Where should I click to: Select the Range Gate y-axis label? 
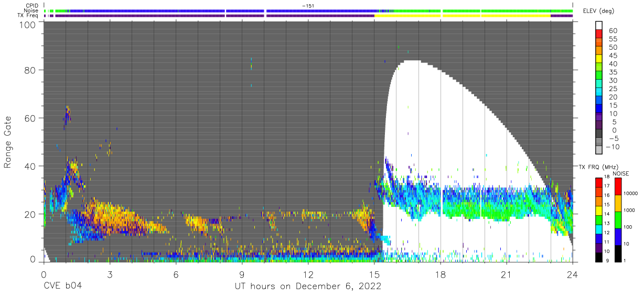click(8, 142)
